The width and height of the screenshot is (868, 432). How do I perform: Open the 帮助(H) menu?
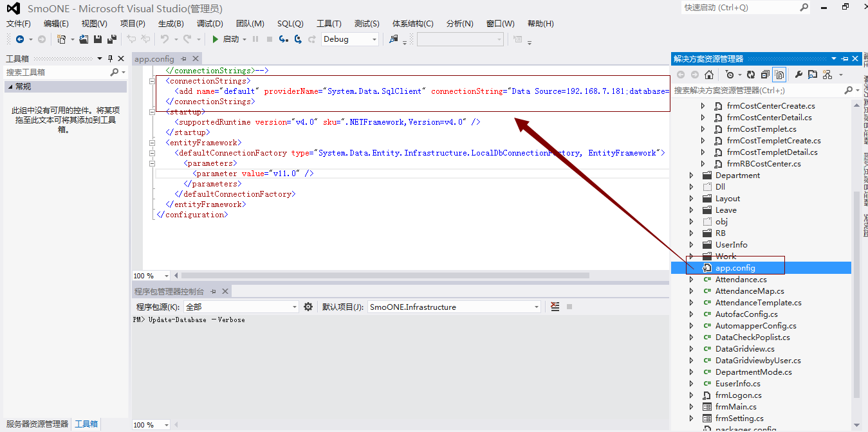(540, 24)
